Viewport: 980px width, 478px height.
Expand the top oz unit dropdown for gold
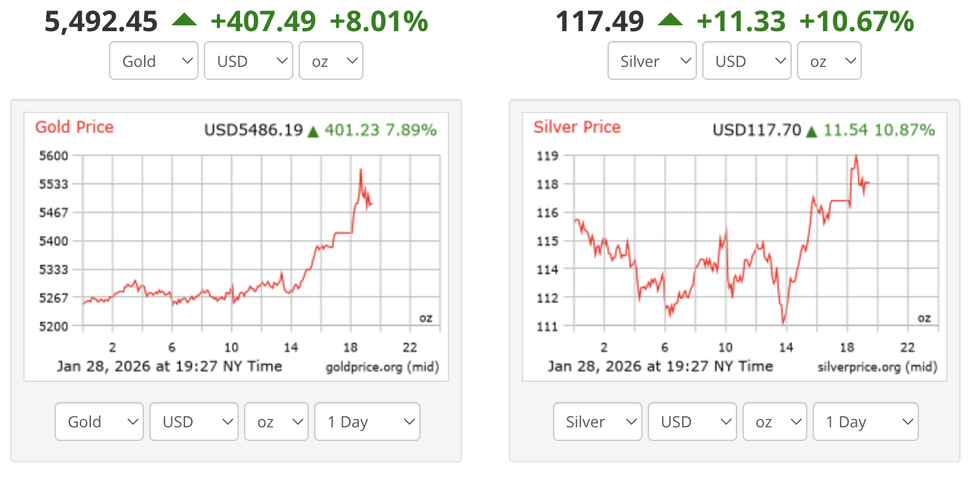click(x=330, y=61)
